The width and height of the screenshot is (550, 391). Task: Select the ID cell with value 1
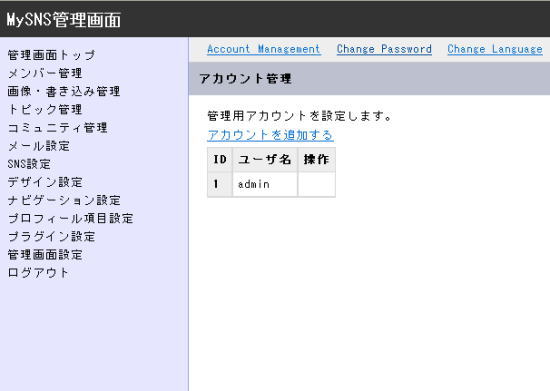point(220,184)
